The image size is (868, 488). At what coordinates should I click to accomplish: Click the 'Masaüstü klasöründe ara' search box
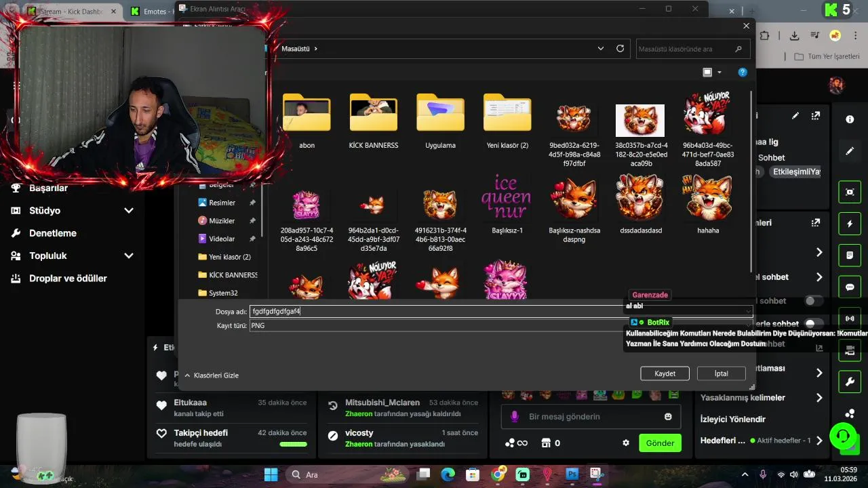pyautogui.click(x=693, y=49)
